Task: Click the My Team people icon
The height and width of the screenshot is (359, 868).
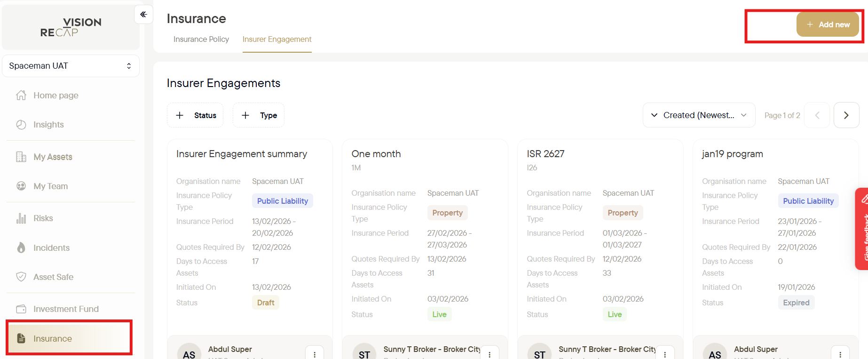Action: point(21,186)
